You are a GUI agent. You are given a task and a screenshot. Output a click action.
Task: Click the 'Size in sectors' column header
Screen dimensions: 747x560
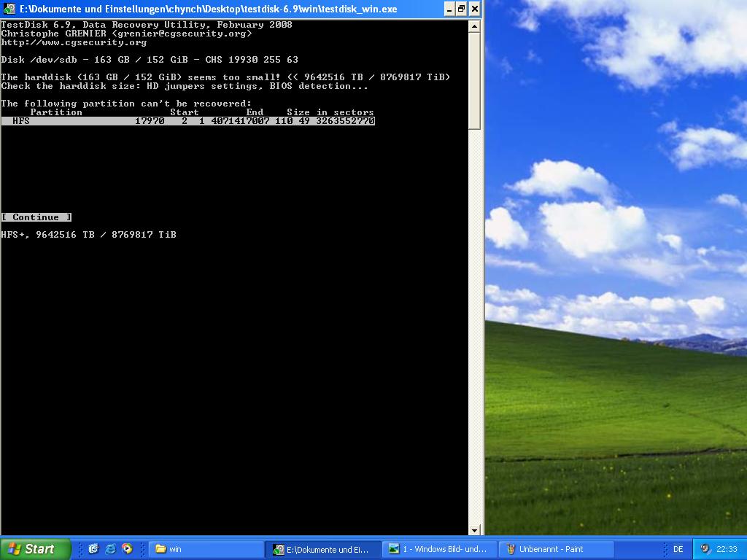click(x=330, y=112)
